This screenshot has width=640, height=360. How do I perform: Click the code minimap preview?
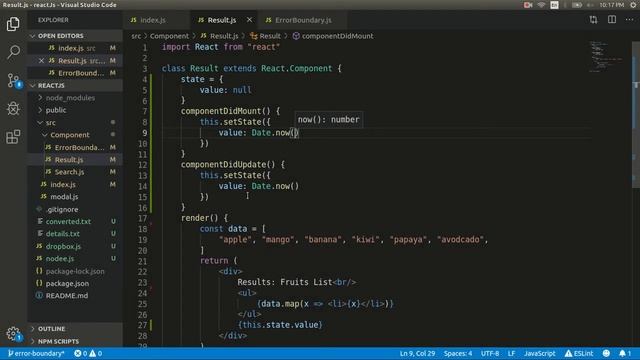point(606,56)
